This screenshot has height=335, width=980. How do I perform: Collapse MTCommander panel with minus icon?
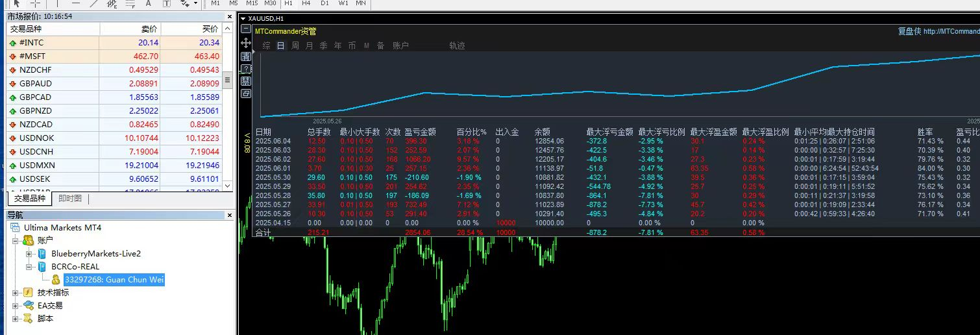click(245, 29)
